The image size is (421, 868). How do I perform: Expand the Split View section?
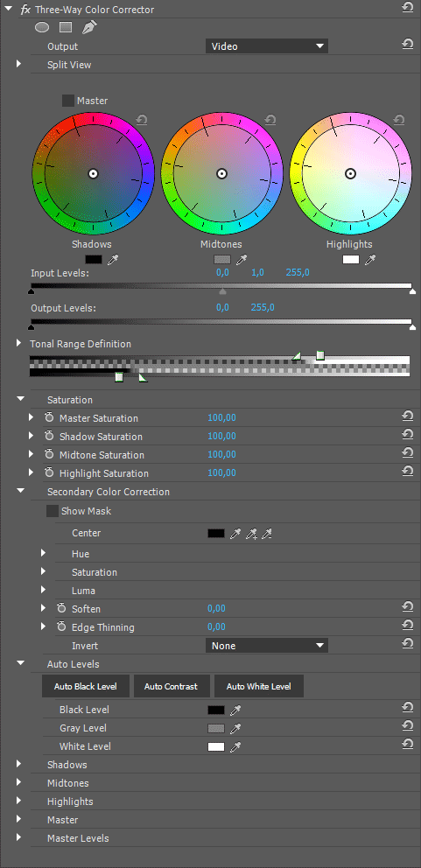pos(19,64)
